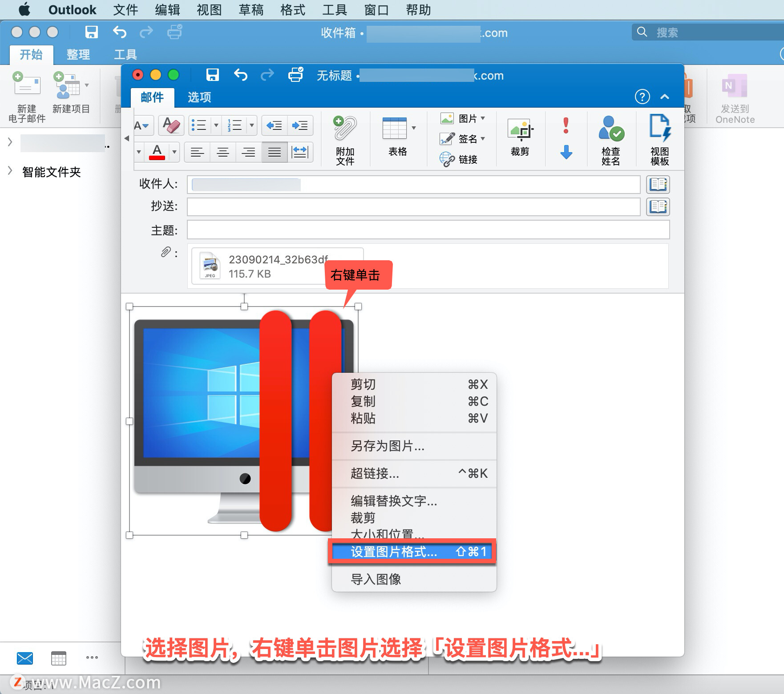Select the Message tab in compose window
The height and width of the screenshot is (694, 784).
point(152,97)
